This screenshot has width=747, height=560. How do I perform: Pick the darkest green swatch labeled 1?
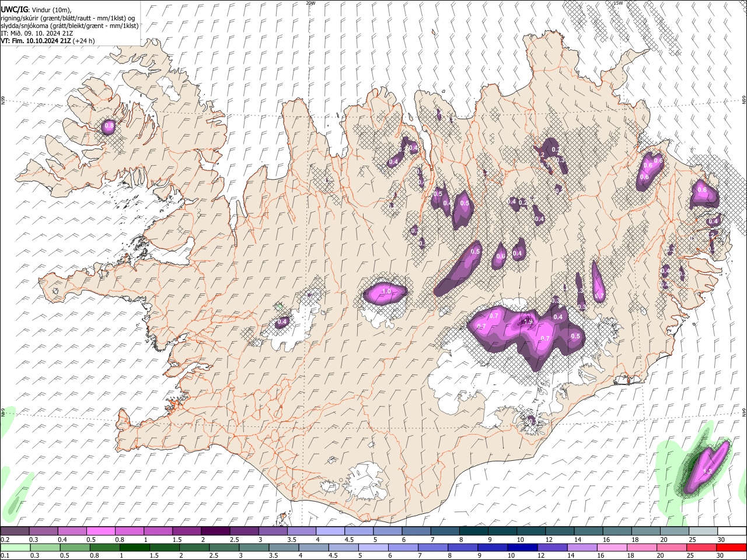[135, 547]
